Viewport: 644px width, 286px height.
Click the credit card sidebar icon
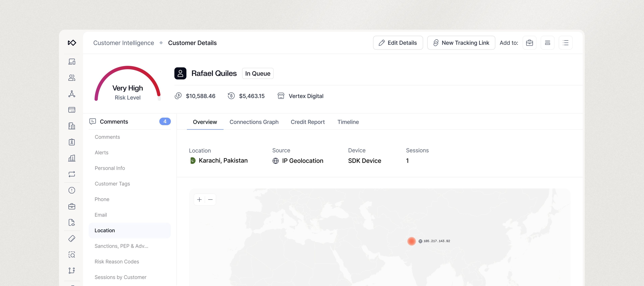coord(72,110)
